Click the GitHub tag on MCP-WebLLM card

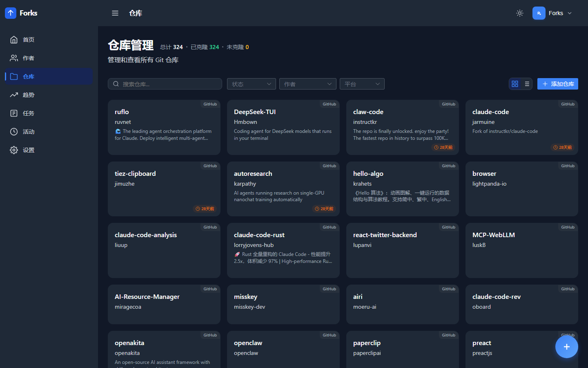click(x=568, y=227)
